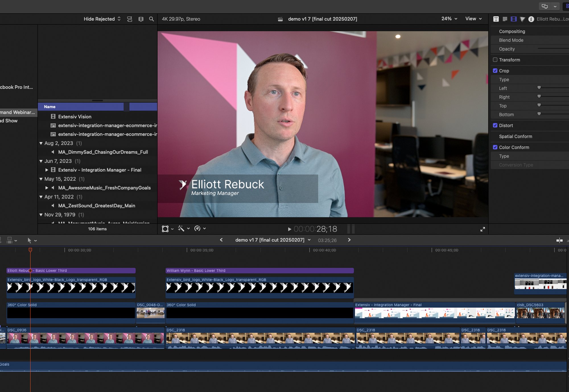The width and height of the screenshot is (569, 392).
Task: Collapse the Aug 2, 2023 group
Action: coord(41,143)
